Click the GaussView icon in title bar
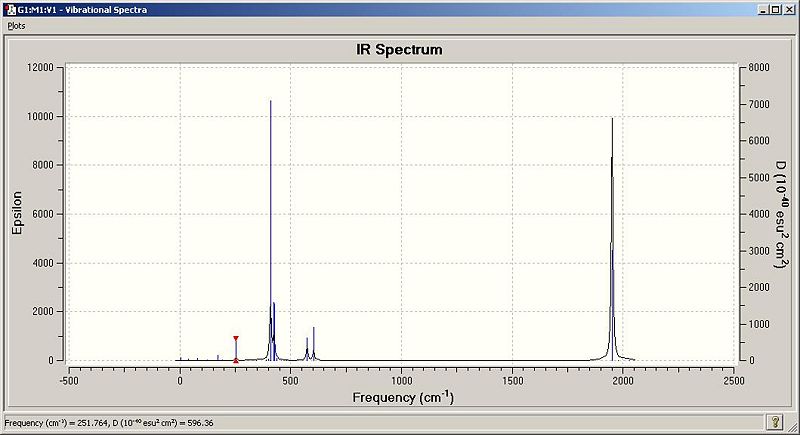The width and height of the screenshot is (800, 435). pos(10,9)
